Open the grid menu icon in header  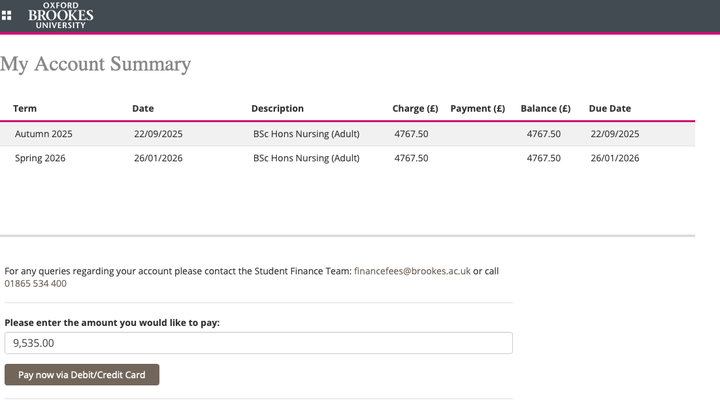7,16
